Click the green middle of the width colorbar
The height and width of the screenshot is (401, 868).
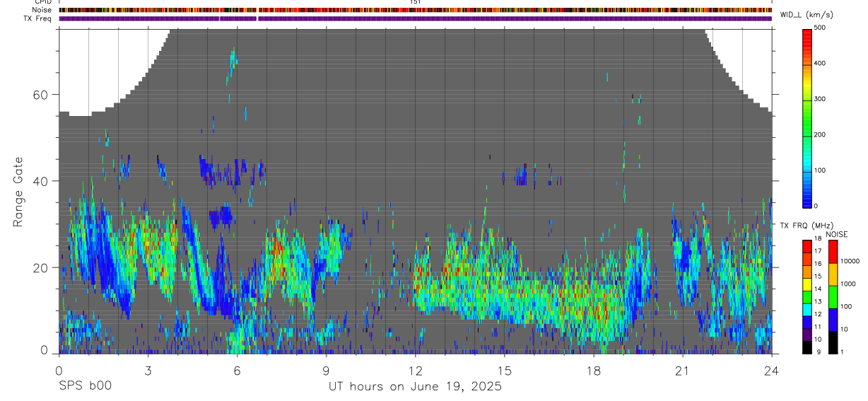(x=807, y=117)
